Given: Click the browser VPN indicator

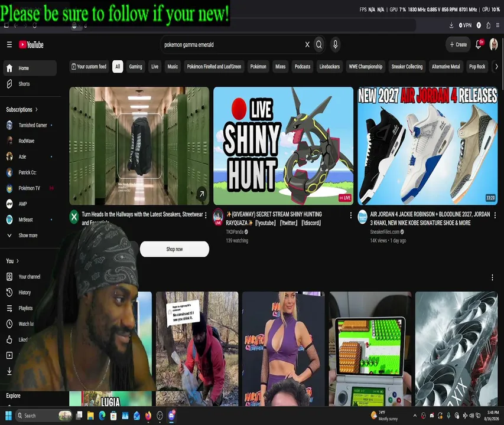Looking at the screenshot, I should point(465,25).
